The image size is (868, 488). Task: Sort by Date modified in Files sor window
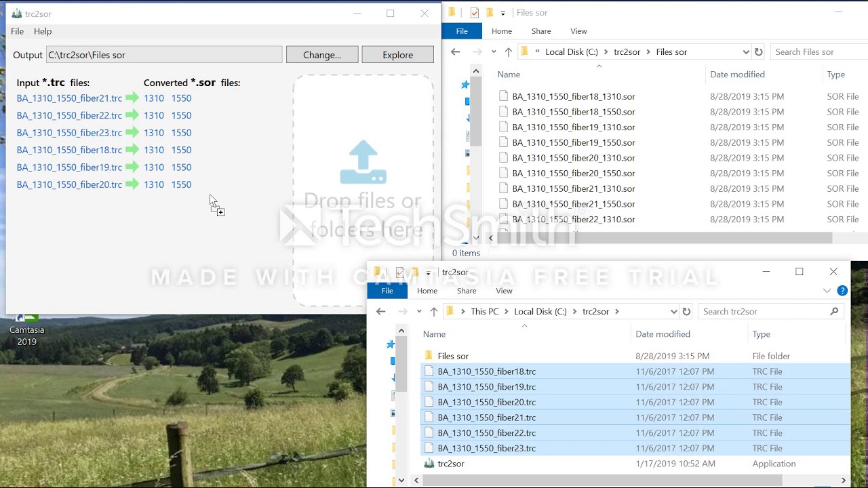(x=737, y=75)
